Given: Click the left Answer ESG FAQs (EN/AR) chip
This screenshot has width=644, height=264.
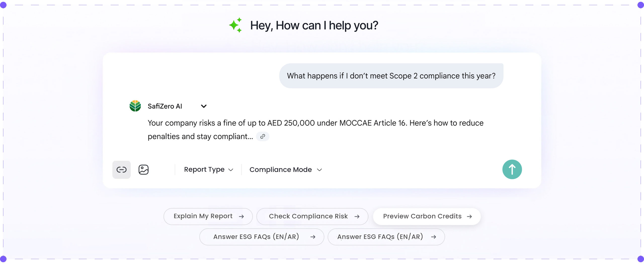Looking at the screenshot, I should click(262, 237).
